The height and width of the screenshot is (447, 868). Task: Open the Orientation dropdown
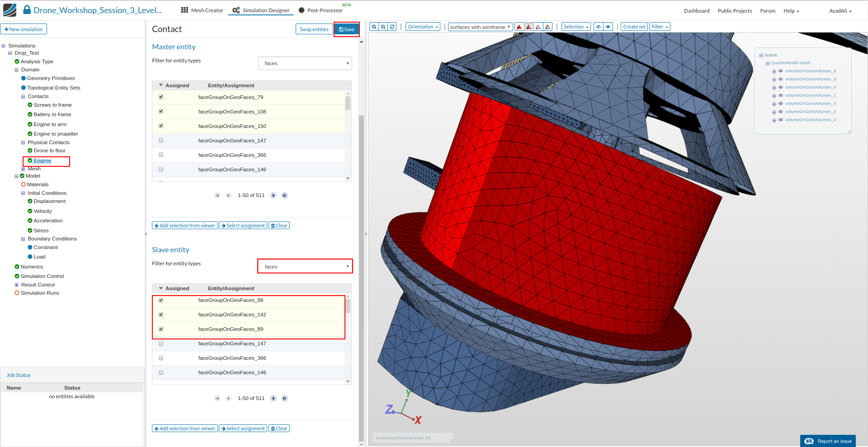(423, 27)
